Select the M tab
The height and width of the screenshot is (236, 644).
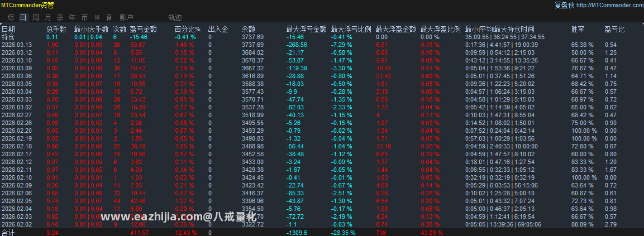pyautogui.click(x=97, y=18)
